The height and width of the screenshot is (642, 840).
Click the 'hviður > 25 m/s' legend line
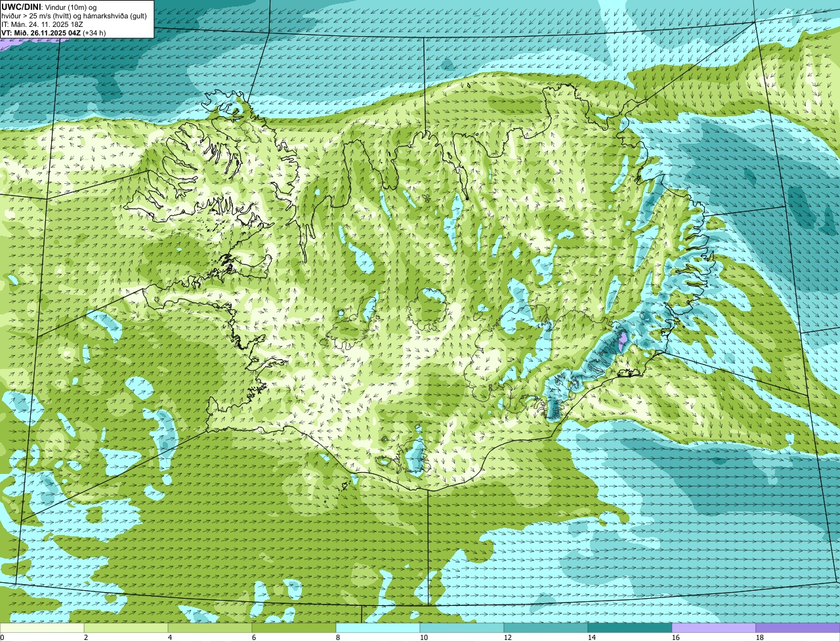(74, 15)
